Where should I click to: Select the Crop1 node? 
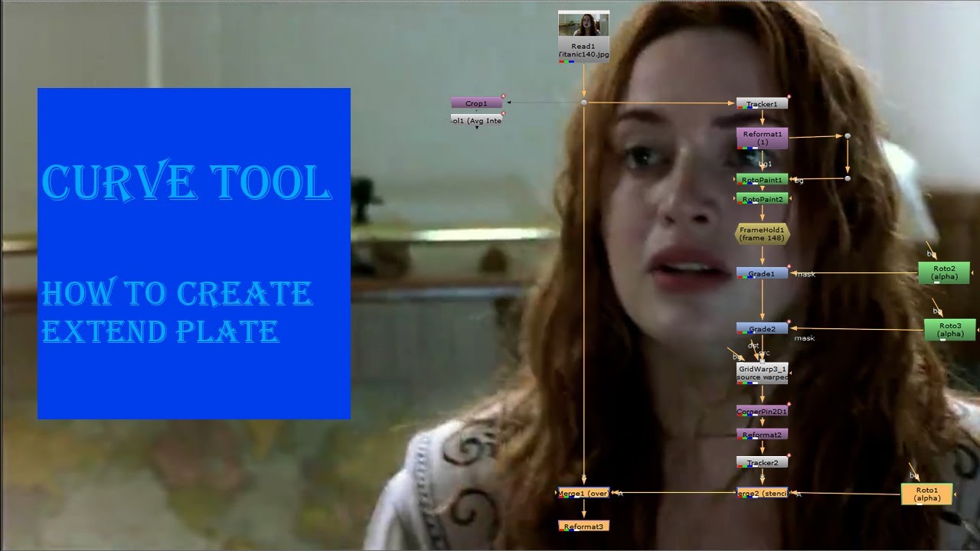pos(476,103)
